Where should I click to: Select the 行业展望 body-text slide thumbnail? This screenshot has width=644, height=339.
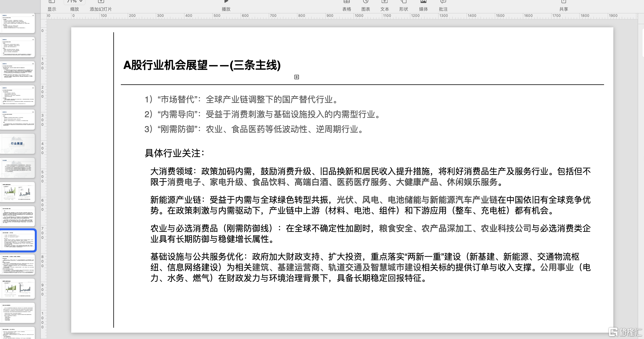(17, 168)
